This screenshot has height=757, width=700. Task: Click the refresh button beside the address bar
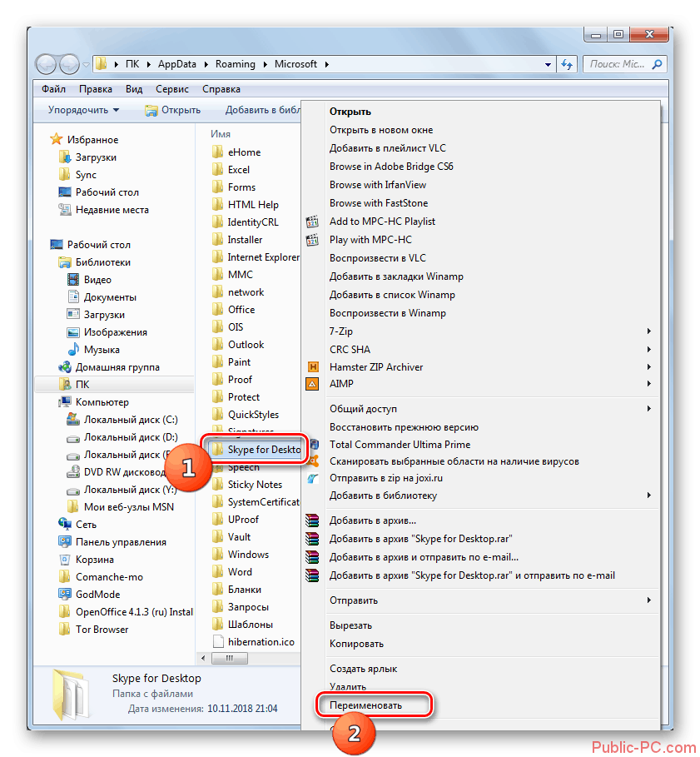pos(567,64)
